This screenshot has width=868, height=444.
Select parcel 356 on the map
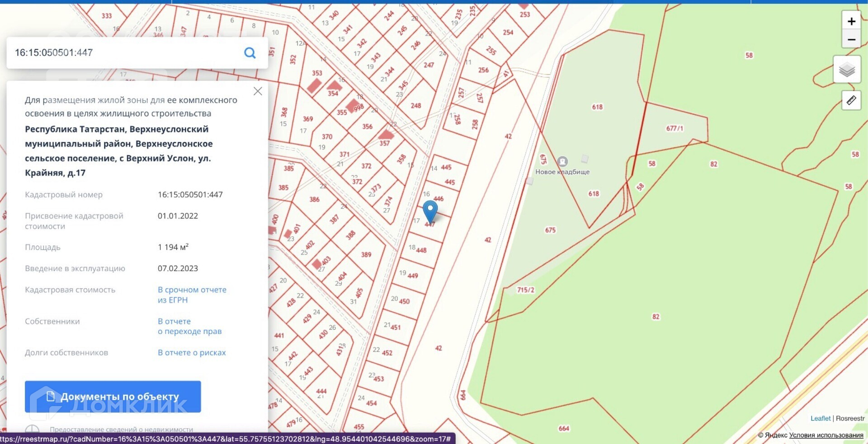tap(368, 126)
